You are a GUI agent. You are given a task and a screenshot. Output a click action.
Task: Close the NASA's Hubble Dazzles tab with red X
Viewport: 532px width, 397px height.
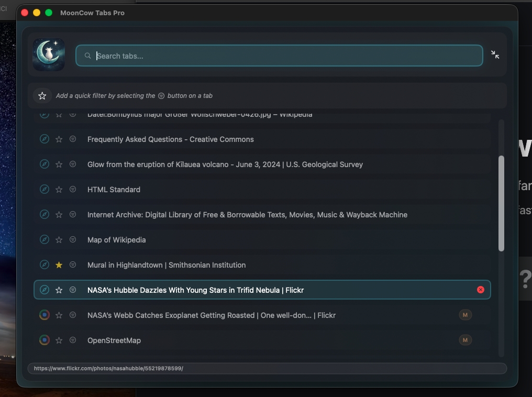tap(481, 290)
